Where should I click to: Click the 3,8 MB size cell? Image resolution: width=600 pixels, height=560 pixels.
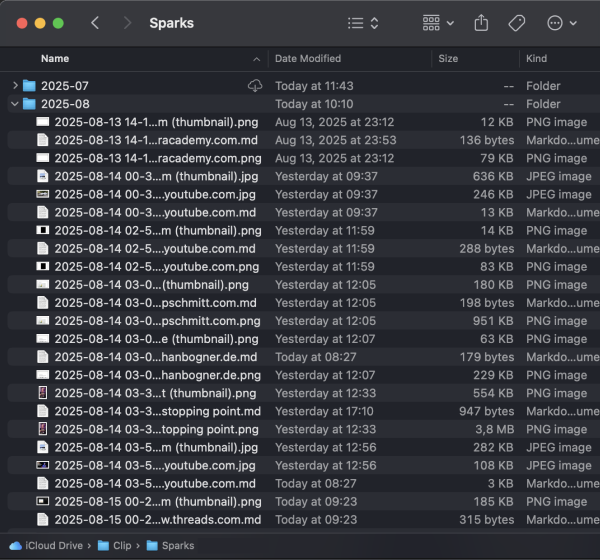click(494, 429)
